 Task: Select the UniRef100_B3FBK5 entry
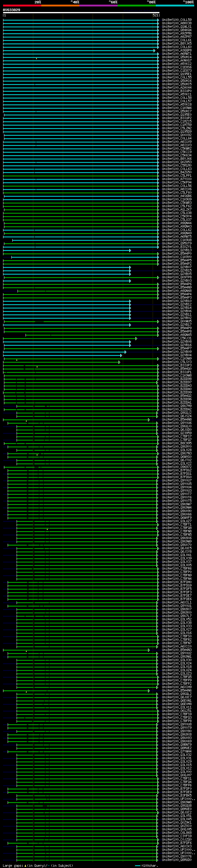coord(176,795)
